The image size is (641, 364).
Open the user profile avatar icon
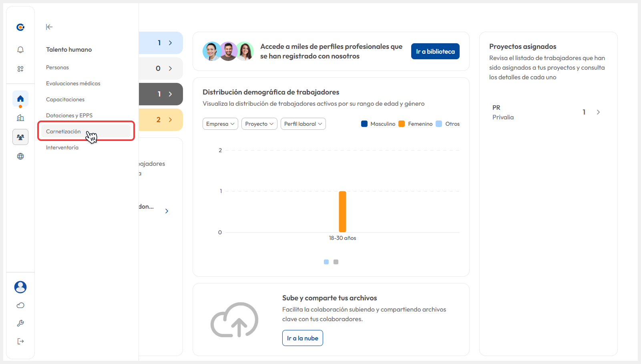pyautogui.click(x=20, y=287)
